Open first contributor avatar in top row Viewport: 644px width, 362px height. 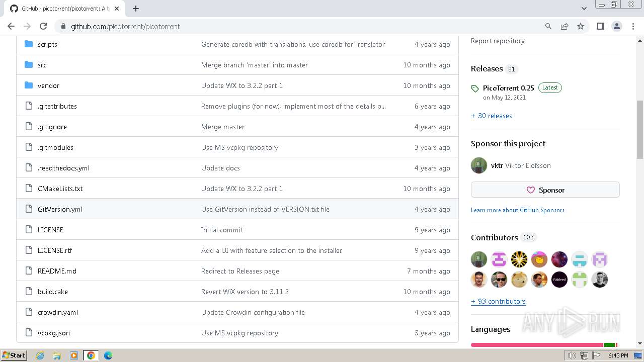coord(479,259)
